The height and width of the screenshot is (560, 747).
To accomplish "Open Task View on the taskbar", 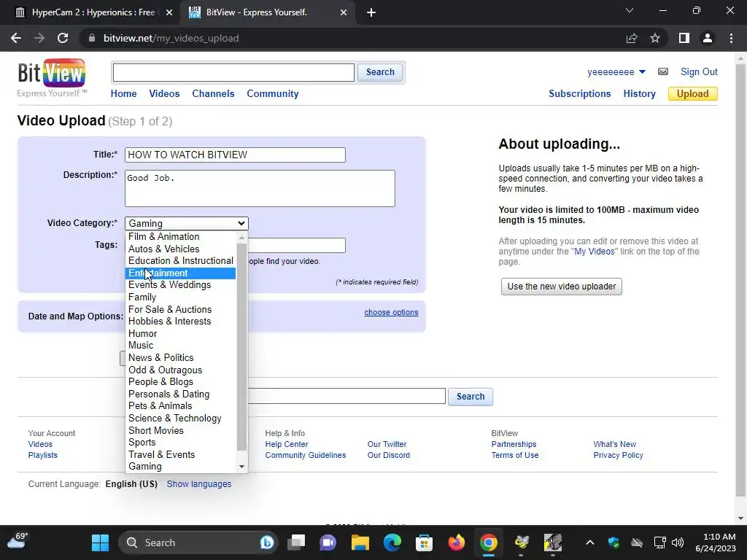I will point(296,542).
